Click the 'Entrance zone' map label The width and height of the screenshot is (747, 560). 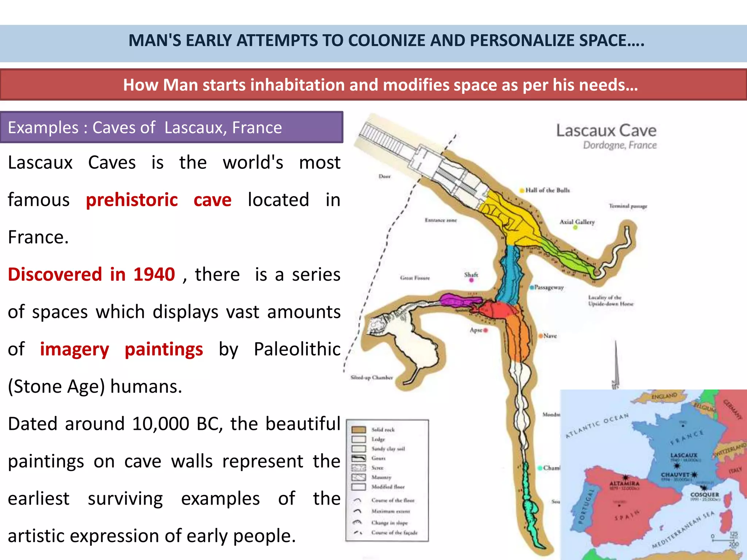[441, 220]
